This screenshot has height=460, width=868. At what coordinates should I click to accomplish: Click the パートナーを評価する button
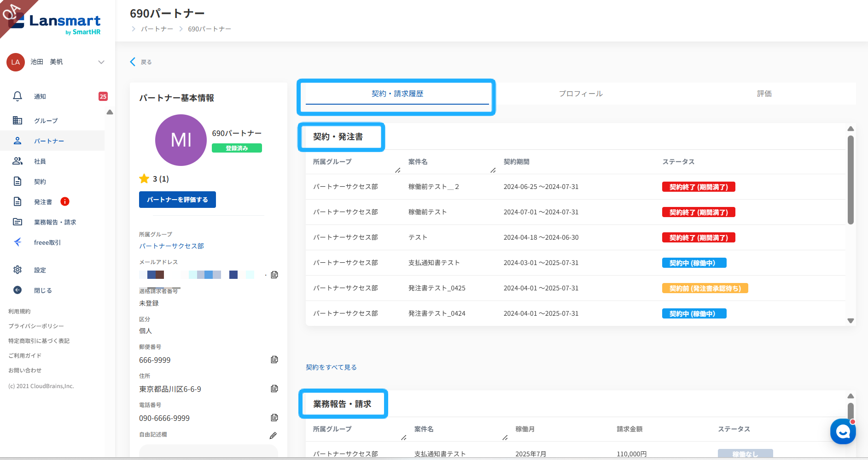click(x=177, y=200)
